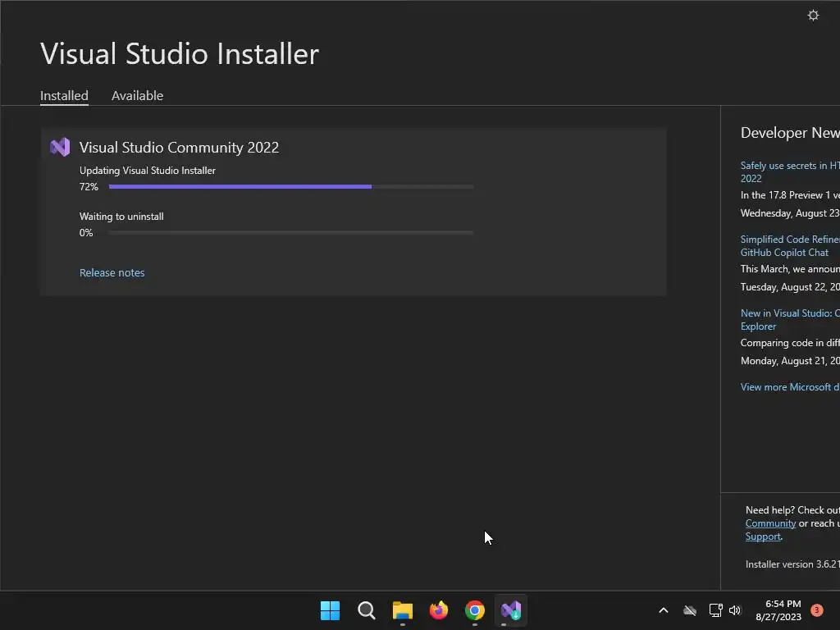Screen dimensions: 840x630
Task: Click the Visual Studio Community 2022 logo icon
Action: tap(60, 148)
